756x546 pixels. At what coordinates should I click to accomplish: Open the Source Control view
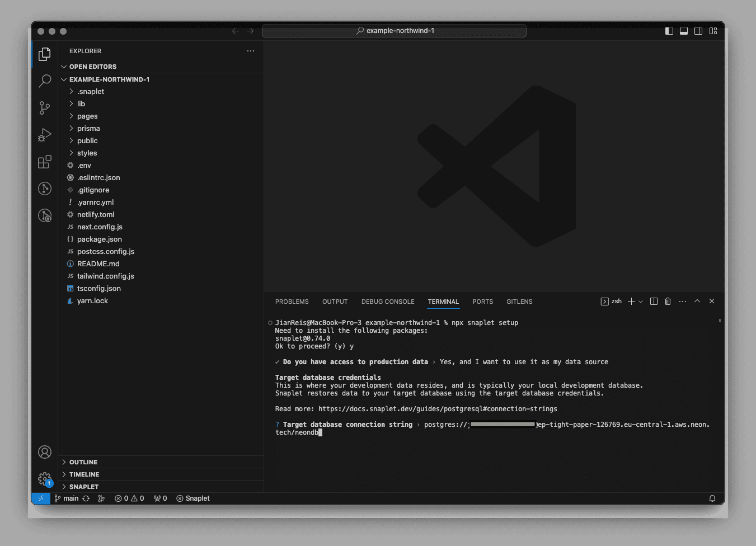coord(45,108)
